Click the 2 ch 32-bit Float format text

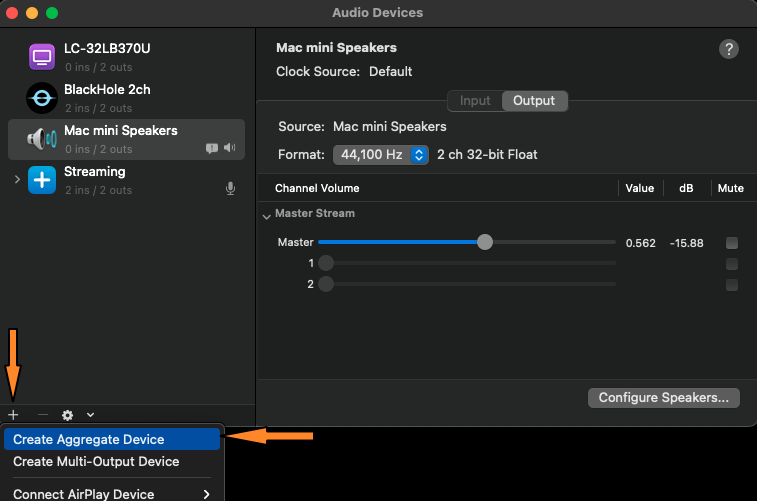[x=487, y=155]
